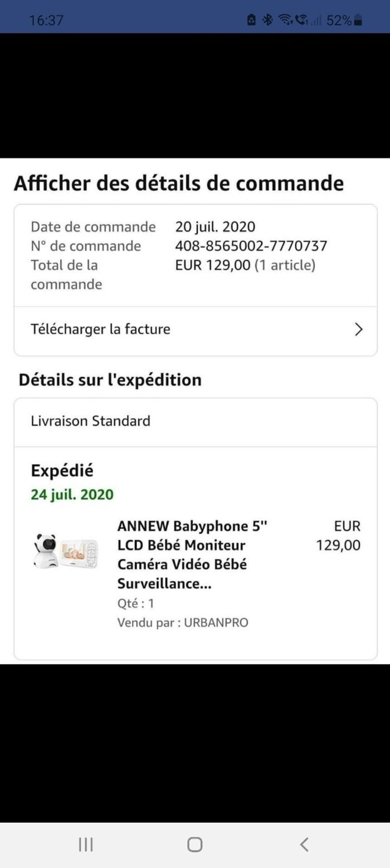Tap the Wi-Fi status bar icon

pyautogui.click(x=286, y=21)
